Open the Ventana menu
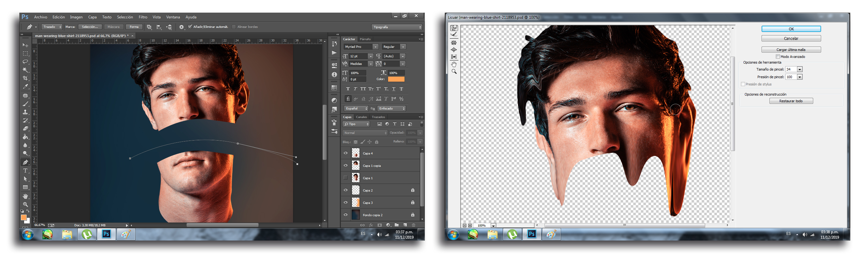The width and height of the screenshot is (868, 257). pos(173,17)
